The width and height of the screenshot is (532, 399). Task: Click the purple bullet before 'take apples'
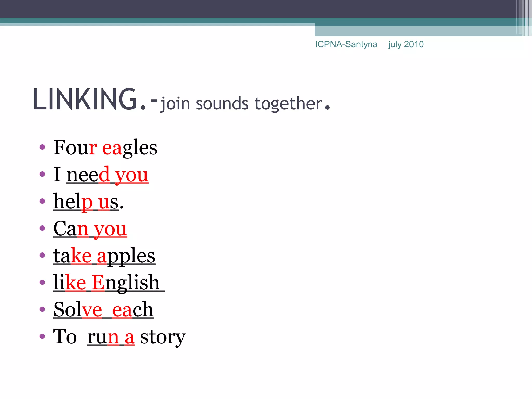[x=42, y=255]
